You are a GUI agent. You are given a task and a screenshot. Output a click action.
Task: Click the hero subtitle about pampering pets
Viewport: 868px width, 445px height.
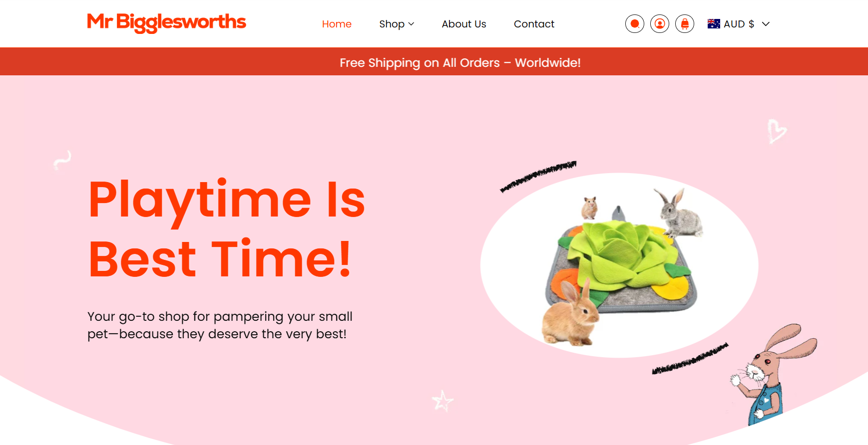pos(220,325)
